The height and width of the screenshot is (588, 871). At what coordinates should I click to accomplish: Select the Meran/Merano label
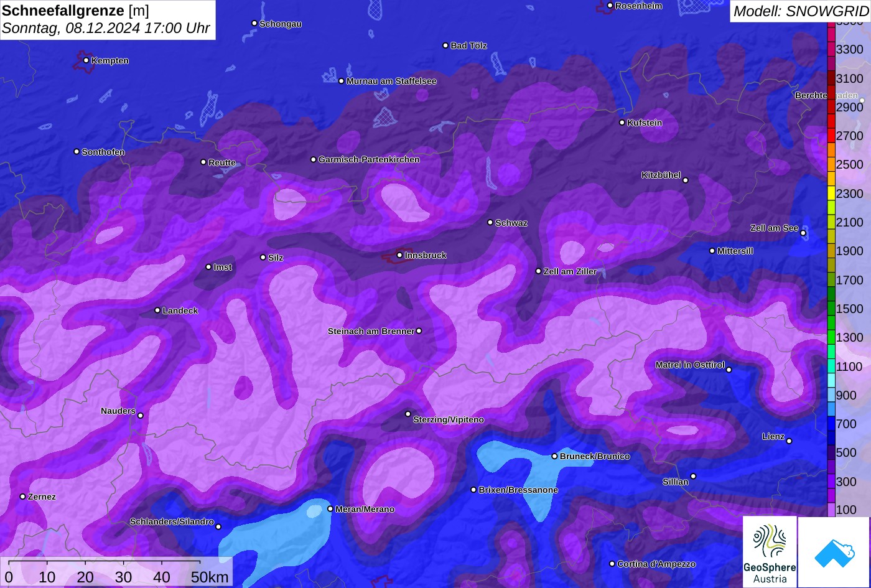point(365,509)
